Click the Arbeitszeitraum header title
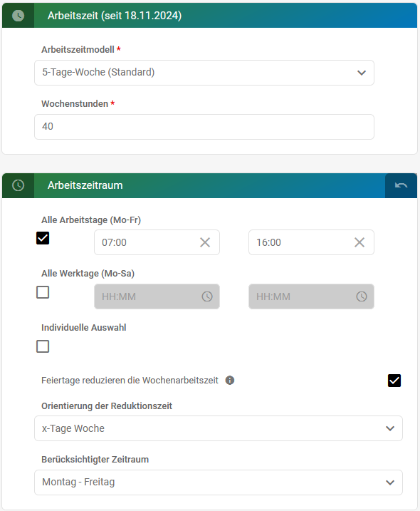The width and height of the screenshot is (420, 511). (x=85, y=185)
